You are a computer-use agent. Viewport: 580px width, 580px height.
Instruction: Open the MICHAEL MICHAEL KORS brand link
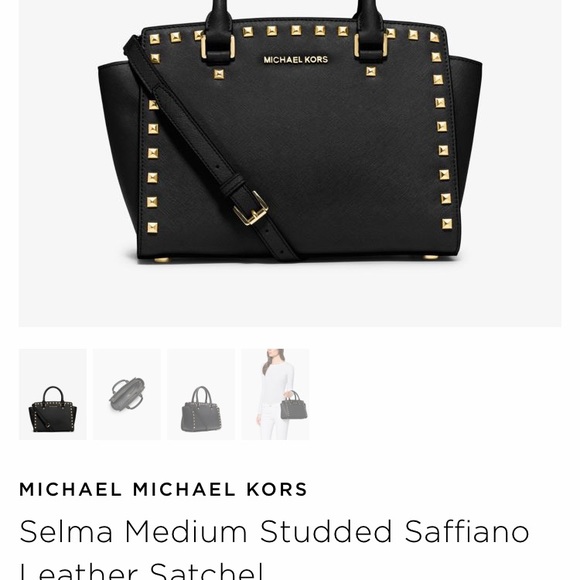tap(163, 489)
